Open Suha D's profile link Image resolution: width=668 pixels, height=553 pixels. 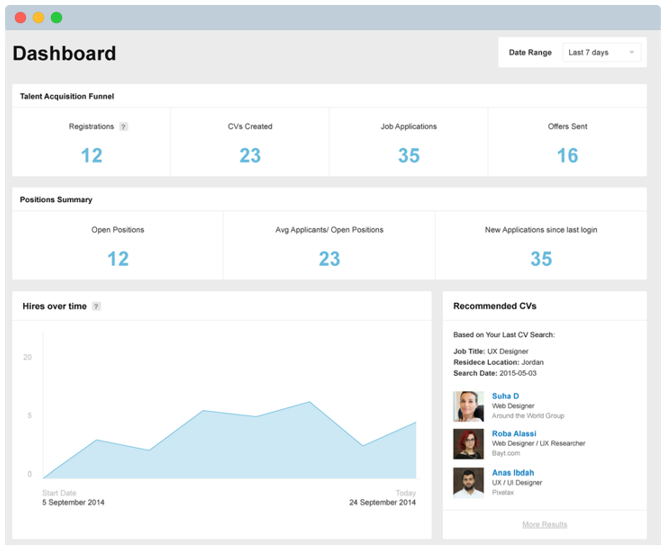(x=505, y=396)
